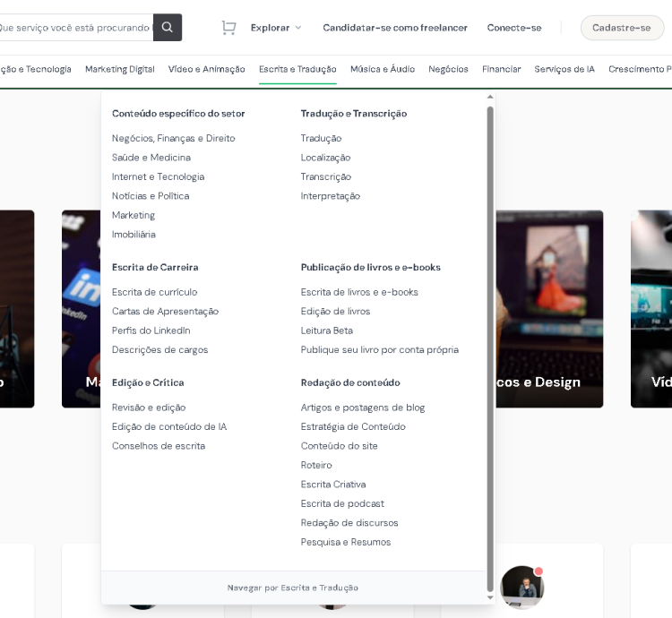Open the shopping cart icon

coord(228,28)
